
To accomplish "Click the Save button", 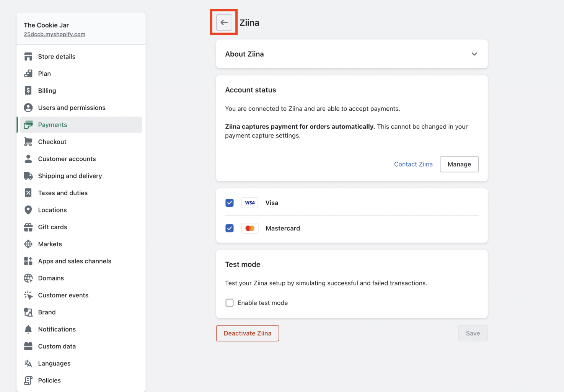I will point(473,333).
